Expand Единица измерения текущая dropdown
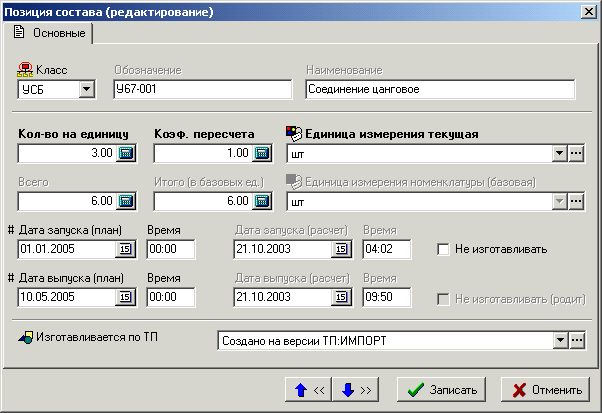 pyautogui.click(x=559, y=154)
